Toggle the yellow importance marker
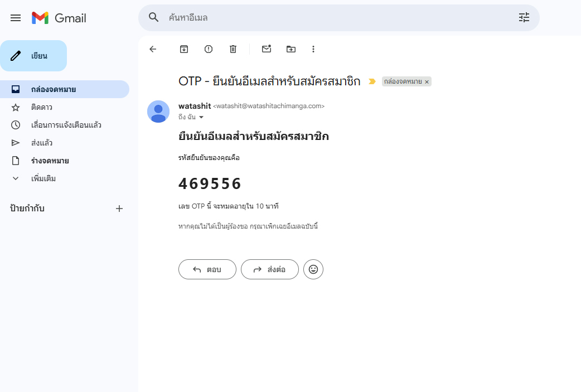581x392 pixels. point(372,81)
